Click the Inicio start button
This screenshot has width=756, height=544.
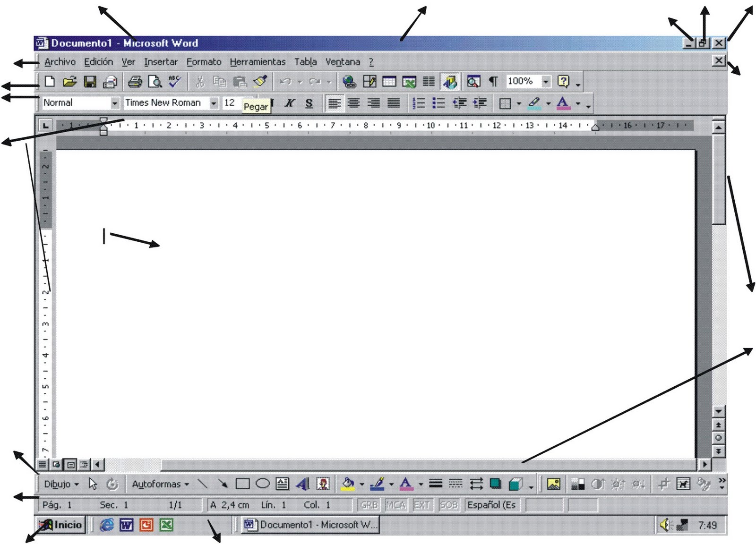click(61, 525)
